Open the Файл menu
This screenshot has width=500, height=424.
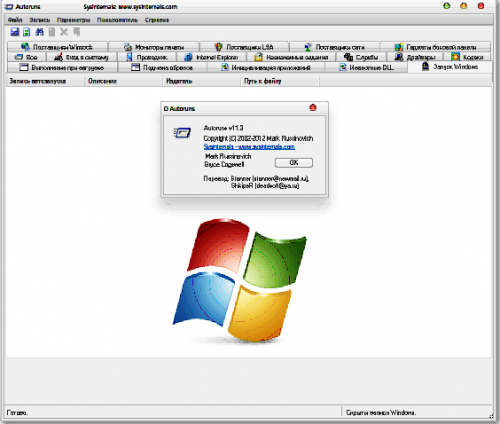click(x=15, y=20)
